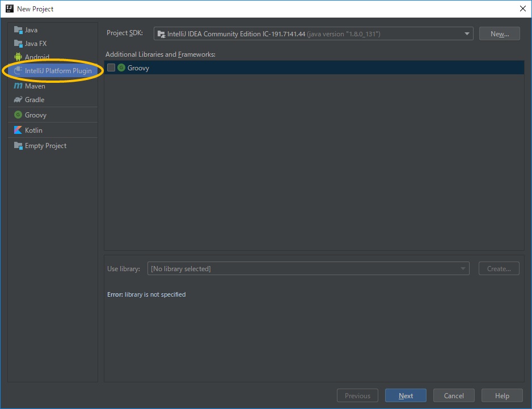Click the Previous button
This screenshot has height=409, width=532.
[357, 395]
